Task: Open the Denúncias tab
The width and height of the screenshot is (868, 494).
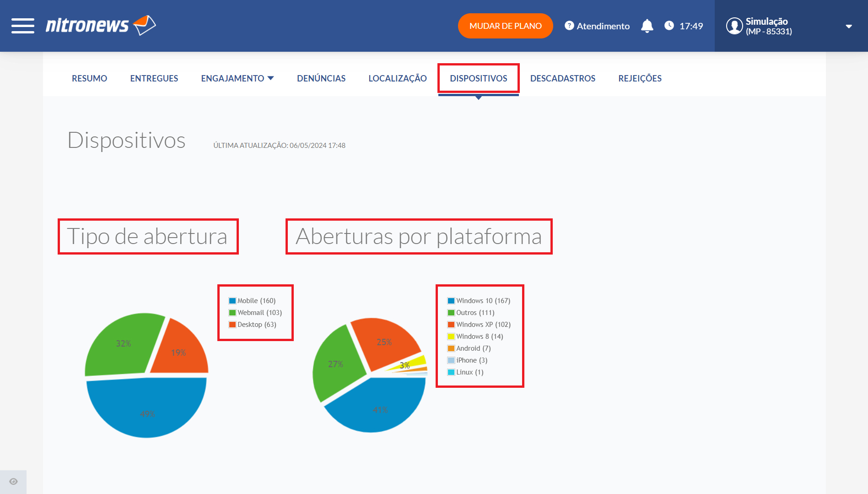Action: pyautogui.click(x=321, y=78)
